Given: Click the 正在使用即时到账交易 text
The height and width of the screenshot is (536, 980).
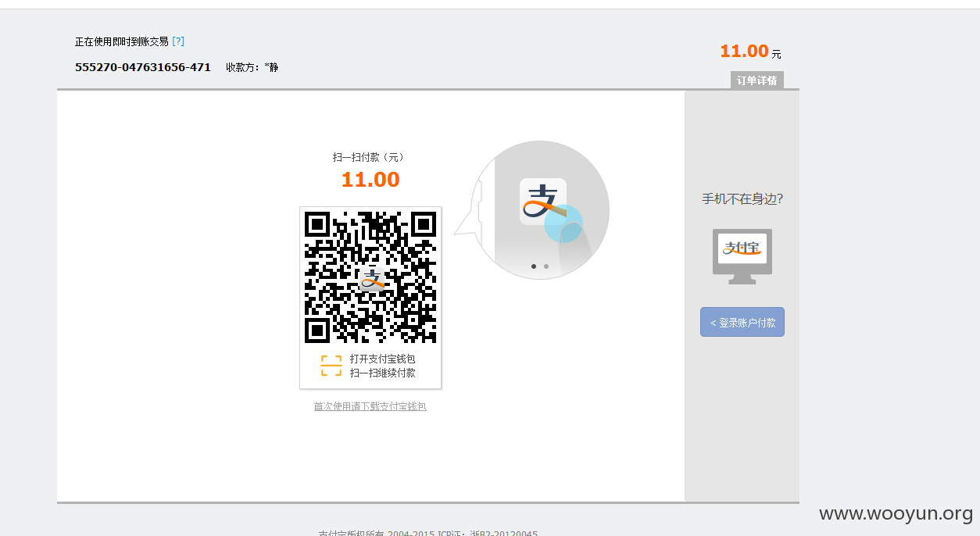Looking at the screenshot, I should (x=122, y=41).
